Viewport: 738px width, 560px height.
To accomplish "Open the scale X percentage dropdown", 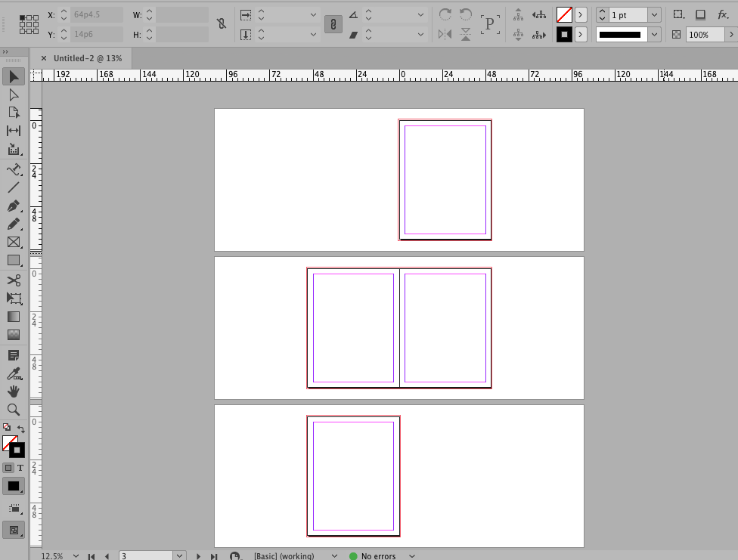I will (313, 15).
